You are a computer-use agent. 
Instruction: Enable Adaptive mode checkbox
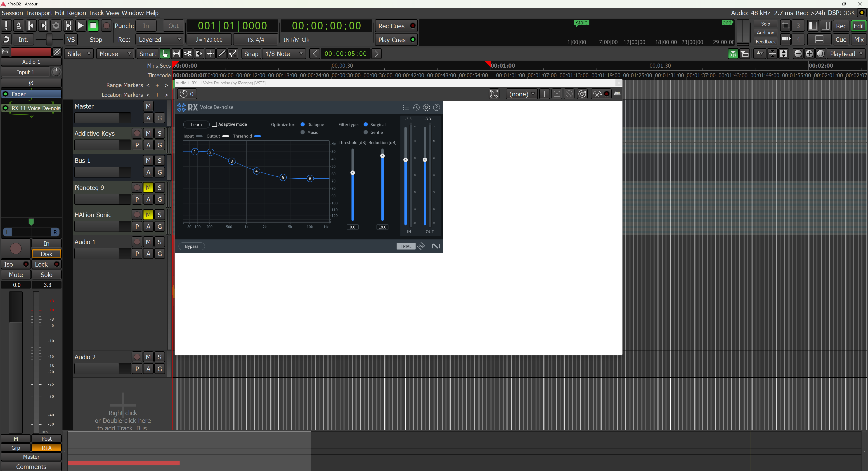point(214,124)
